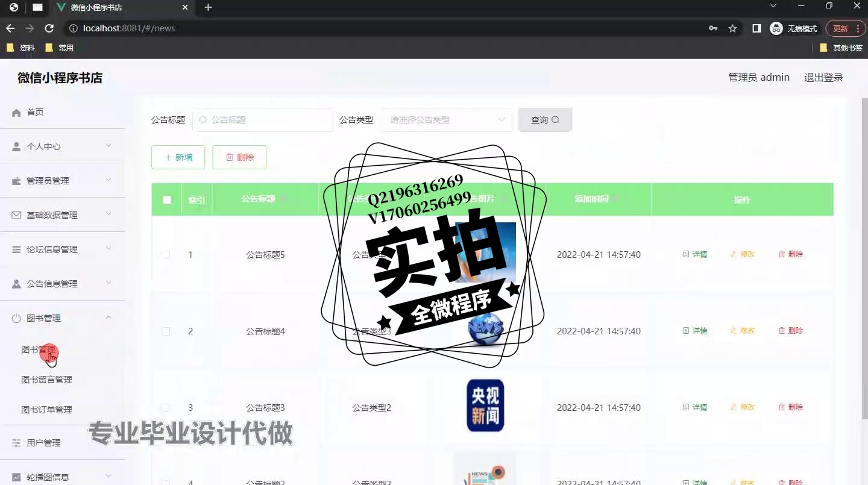The height and width of the screenshot is (485, 868).
Task: Click the 公告类型2 cell of 公告标题3 row
Action: point(372,408)
